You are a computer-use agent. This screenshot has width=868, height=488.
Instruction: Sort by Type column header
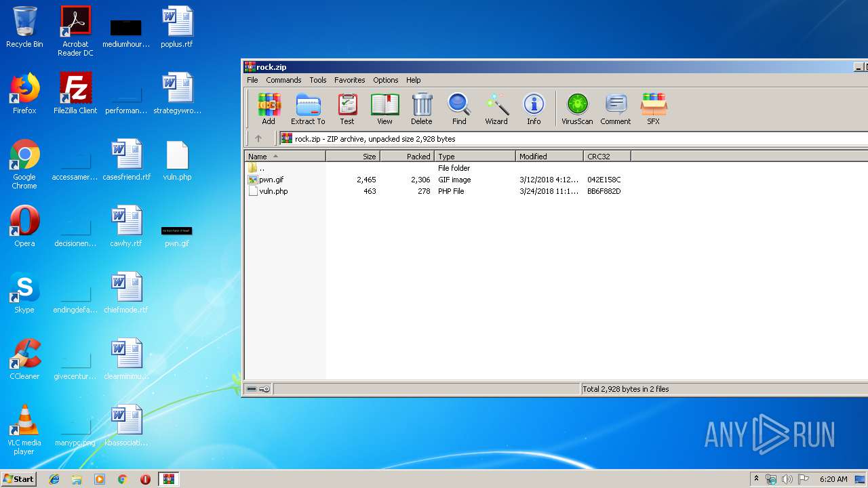(475, 156)
